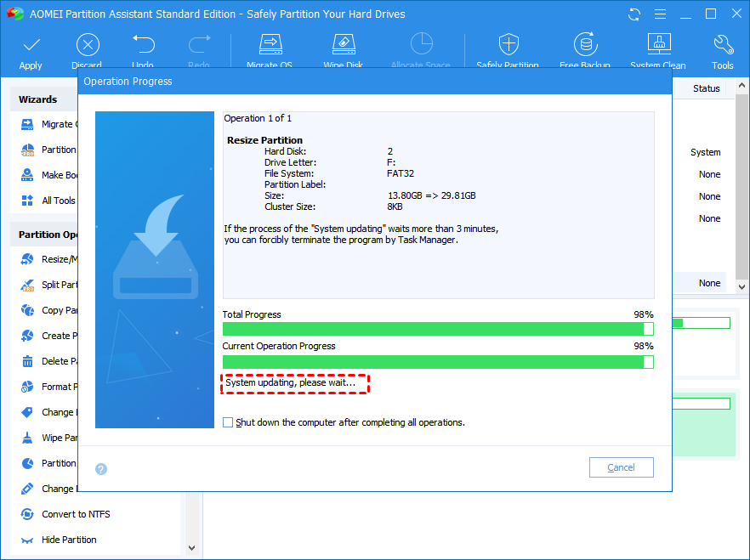Screen dimensions: 750x560
Task: Click the scroll-up arrow of partition list
Action: tap(741, 86)
